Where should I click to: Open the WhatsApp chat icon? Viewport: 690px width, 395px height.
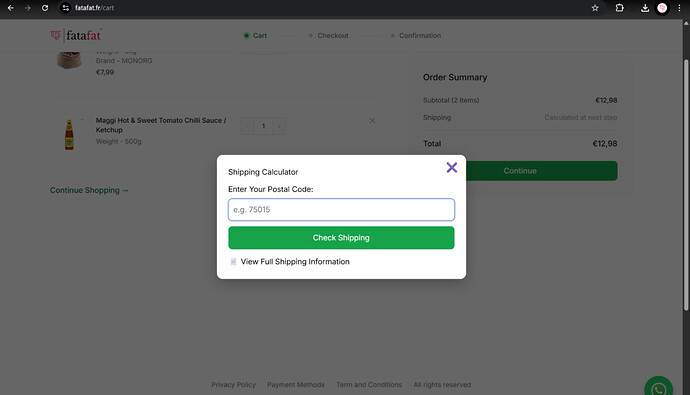pyautogui.click(x=658, y=388)
